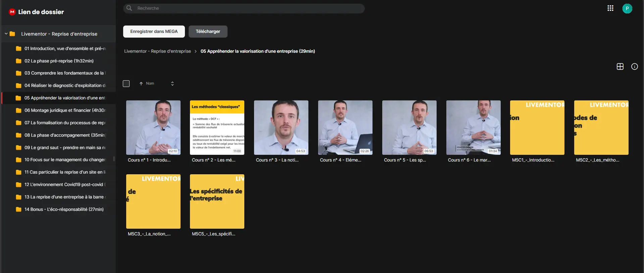644x273 pixels.
Task: Collapse the Livementor root folder chevron
Action: [x=6, y=34]
